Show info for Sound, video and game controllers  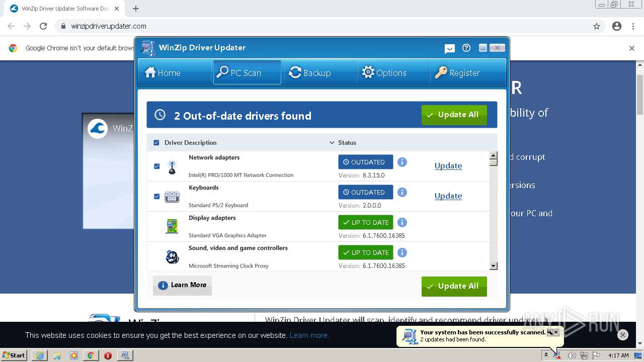402,252
